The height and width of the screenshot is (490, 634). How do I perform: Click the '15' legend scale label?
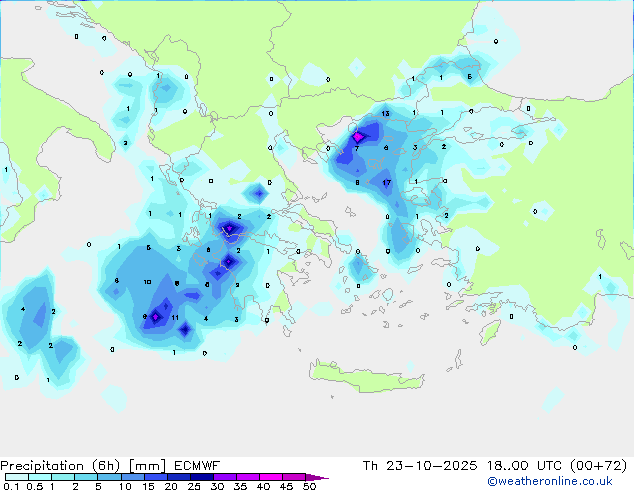pyautogui.click(x=148, y=486)
